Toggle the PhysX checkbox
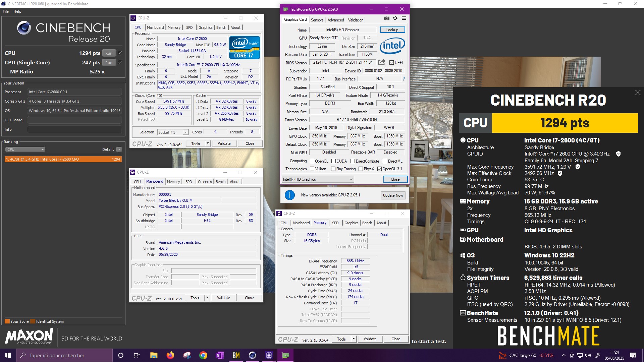The image size is (644, 362). coord(361,169)
